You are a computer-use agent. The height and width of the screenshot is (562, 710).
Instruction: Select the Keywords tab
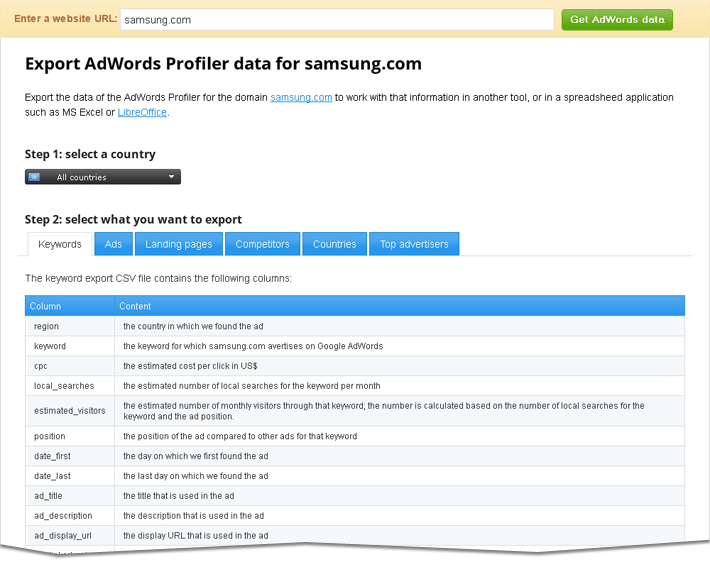click(x=60, y=244)
